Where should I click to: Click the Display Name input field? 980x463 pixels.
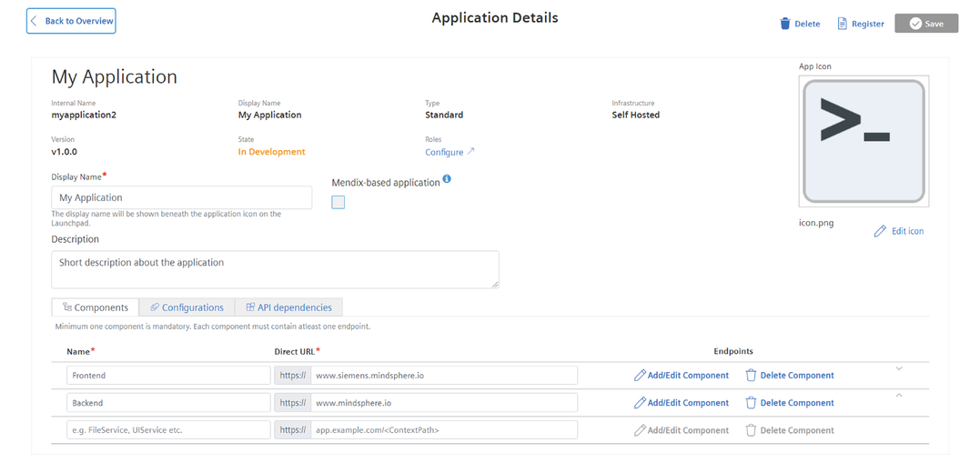(x=181, y=197)
